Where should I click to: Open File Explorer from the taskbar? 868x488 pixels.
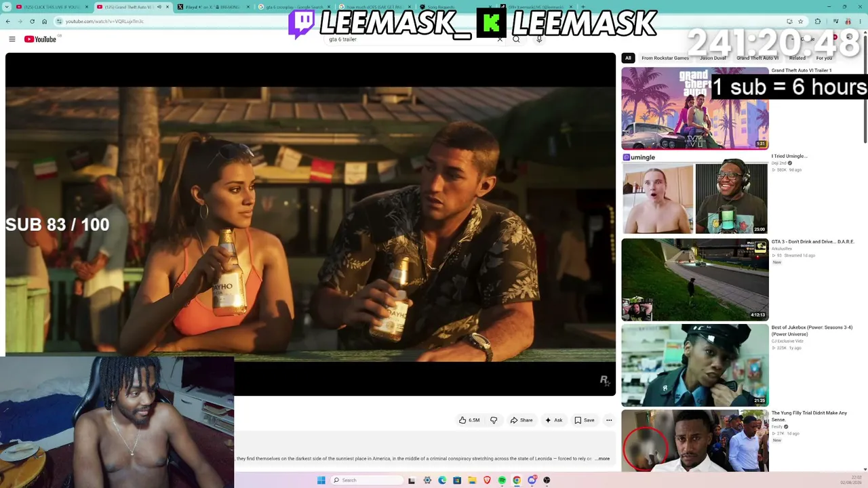[x=472, y=480]
